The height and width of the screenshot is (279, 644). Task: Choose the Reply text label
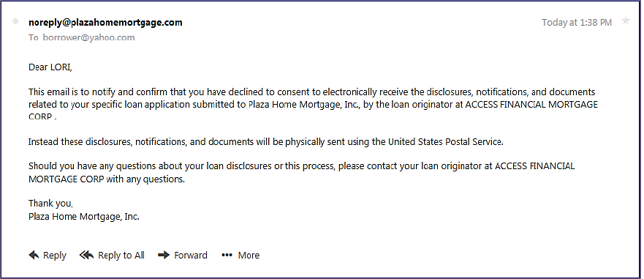click(x=55, y=256)
